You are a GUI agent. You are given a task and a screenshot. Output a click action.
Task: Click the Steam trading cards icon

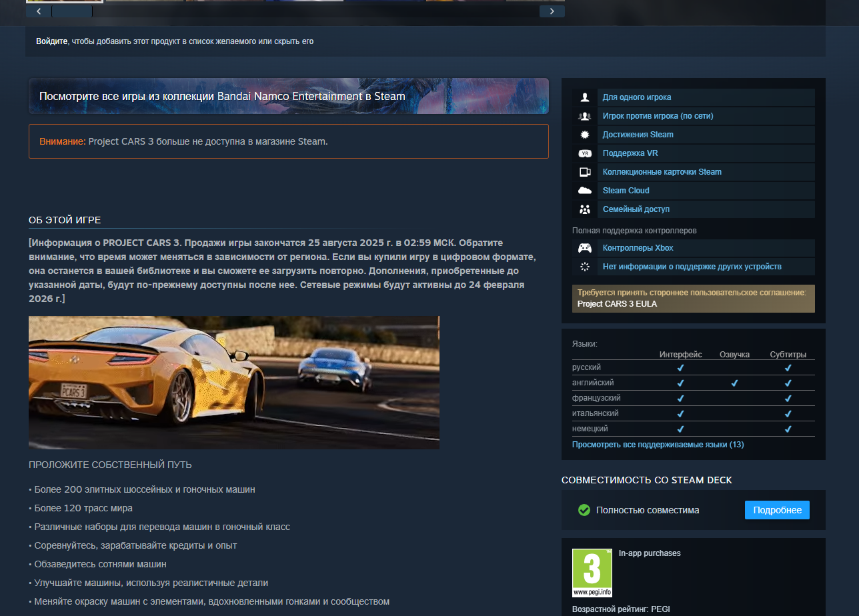pyautogui.click(x=585, y=172)
